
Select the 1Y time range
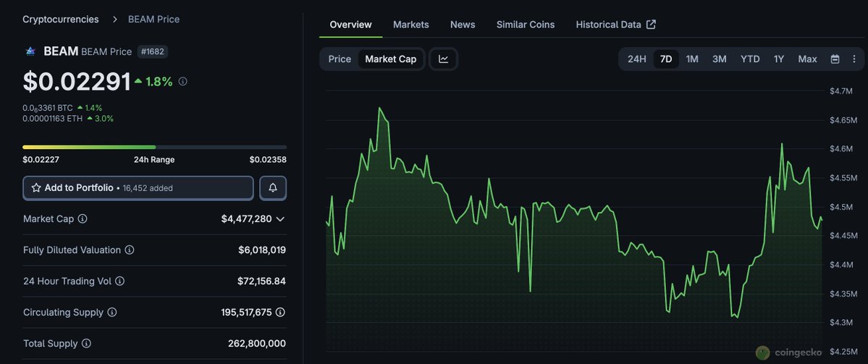point(779,59)
